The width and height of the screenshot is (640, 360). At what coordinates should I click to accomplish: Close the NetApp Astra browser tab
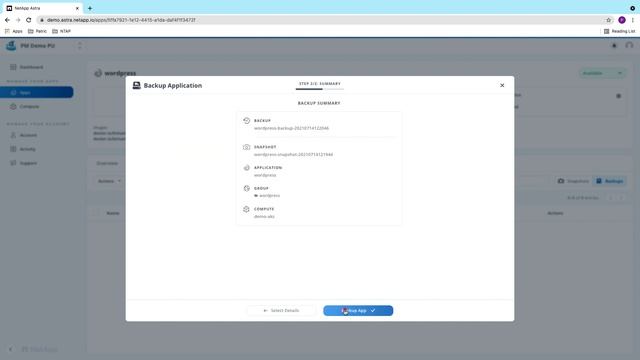click(77, 8)
